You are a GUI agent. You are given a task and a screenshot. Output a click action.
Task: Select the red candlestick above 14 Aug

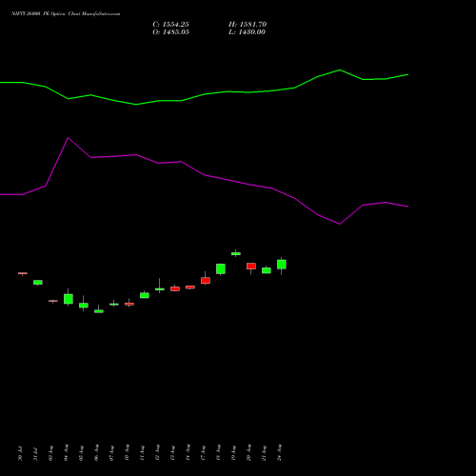coord(190,288)
